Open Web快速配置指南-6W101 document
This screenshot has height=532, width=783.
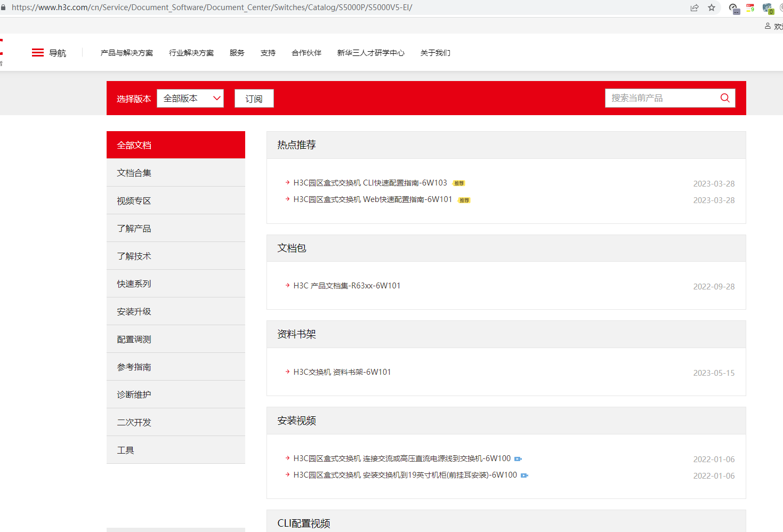(373, 199)
